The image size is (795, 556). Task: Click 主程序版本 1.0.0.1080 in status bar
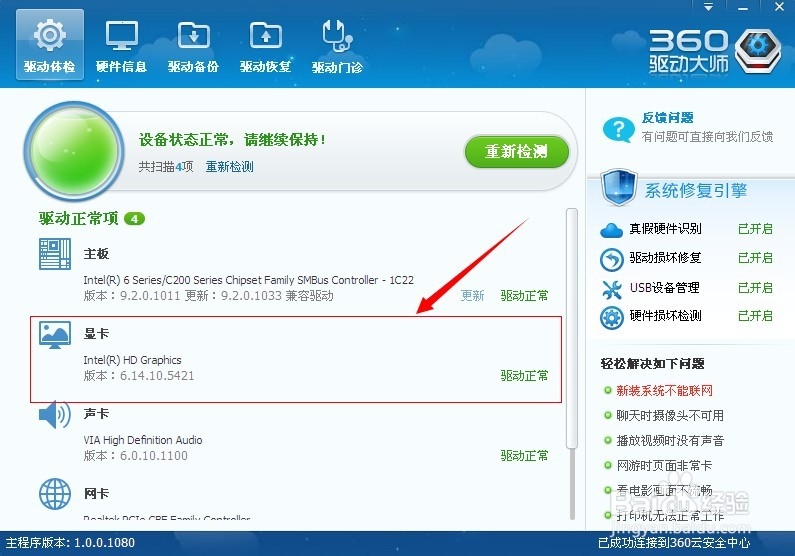[70, 542]
